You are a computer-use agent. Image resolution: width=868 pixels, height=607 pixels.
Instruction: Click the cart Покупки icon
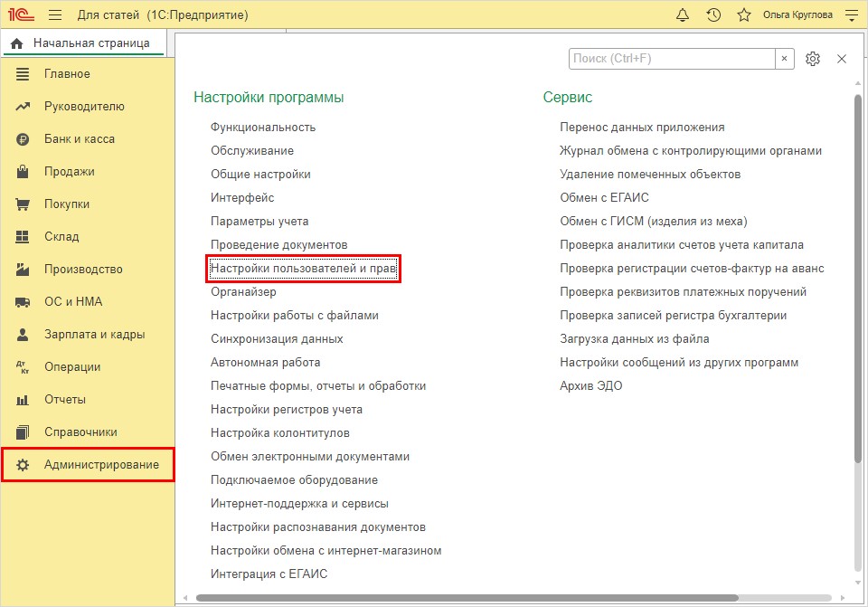tap(22, 204)
